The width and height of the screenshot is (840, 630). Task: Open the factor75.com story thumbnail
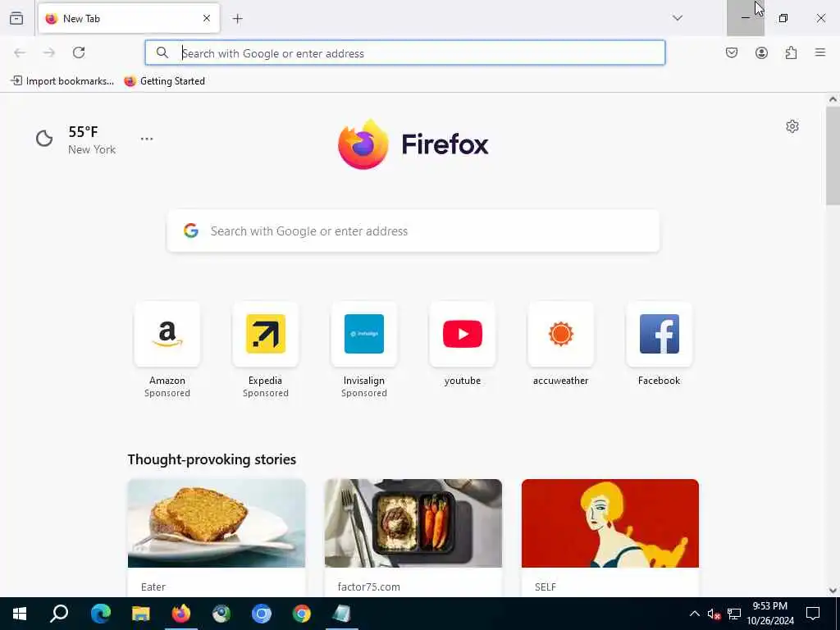point(413,523)
